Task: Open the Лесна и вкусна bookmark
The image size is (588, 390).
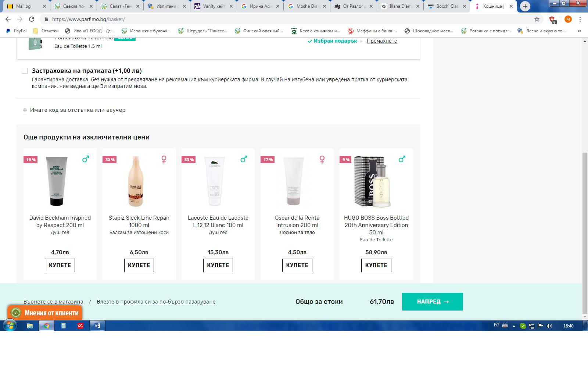Action: coord(542,31)
